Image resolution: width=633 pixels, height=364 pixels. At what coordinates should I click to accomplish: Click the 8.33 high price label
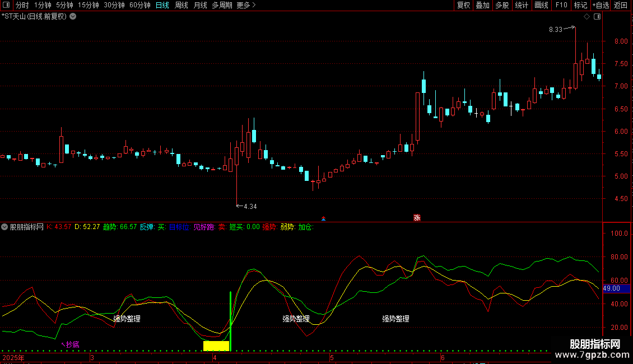pos(556,30)
